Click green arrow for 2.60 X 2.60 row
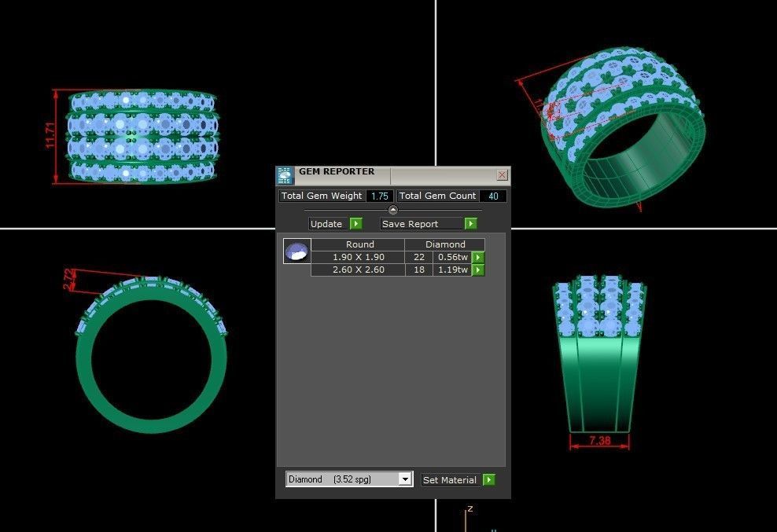Screen dimensions: 777x532 (x=477, y=270)
